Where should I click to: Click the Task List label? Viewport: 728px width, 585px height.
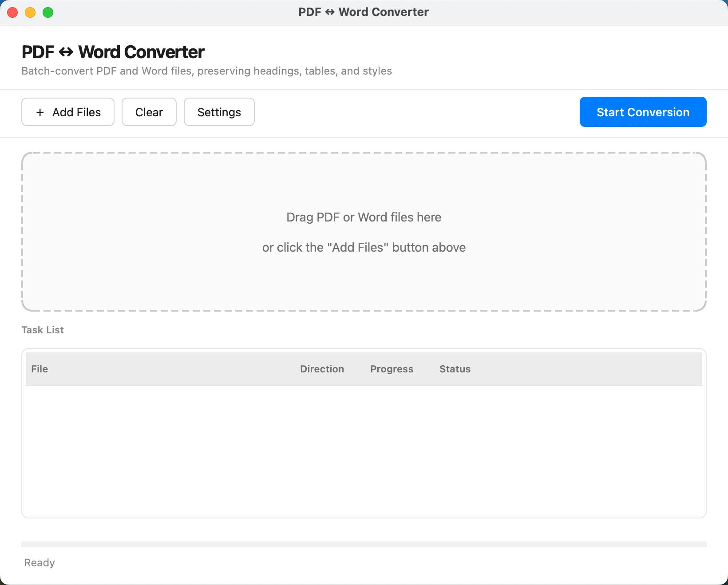pyautogui.click(x=43, y=330)
